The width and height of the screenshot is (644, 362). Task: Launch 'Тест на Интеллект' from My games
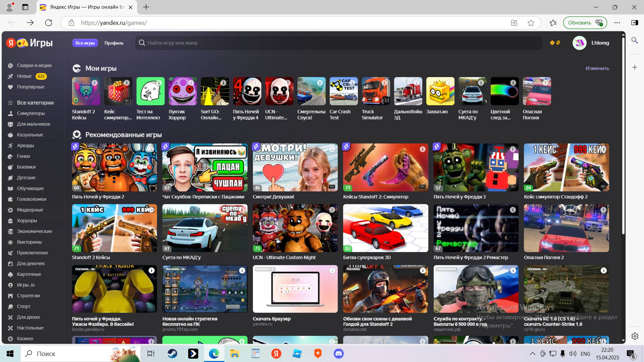pos(151,91)
